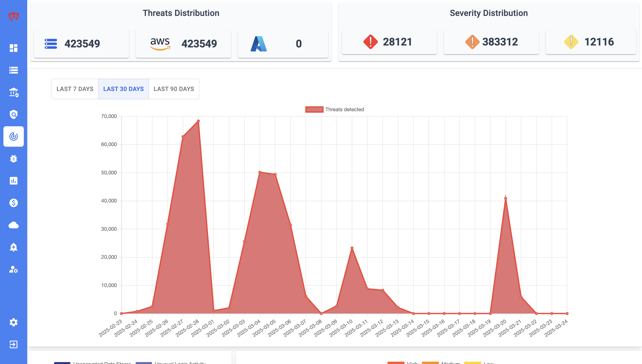Select the threat radar icon in sidebar
The image size is (642, 364).
pyautogui.click(x=13, y=136)
